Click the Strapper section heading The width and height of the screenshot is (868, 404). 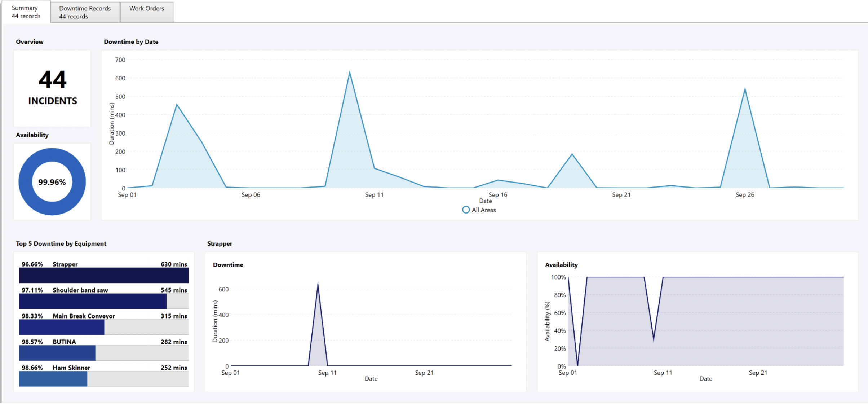pos(220,243)
